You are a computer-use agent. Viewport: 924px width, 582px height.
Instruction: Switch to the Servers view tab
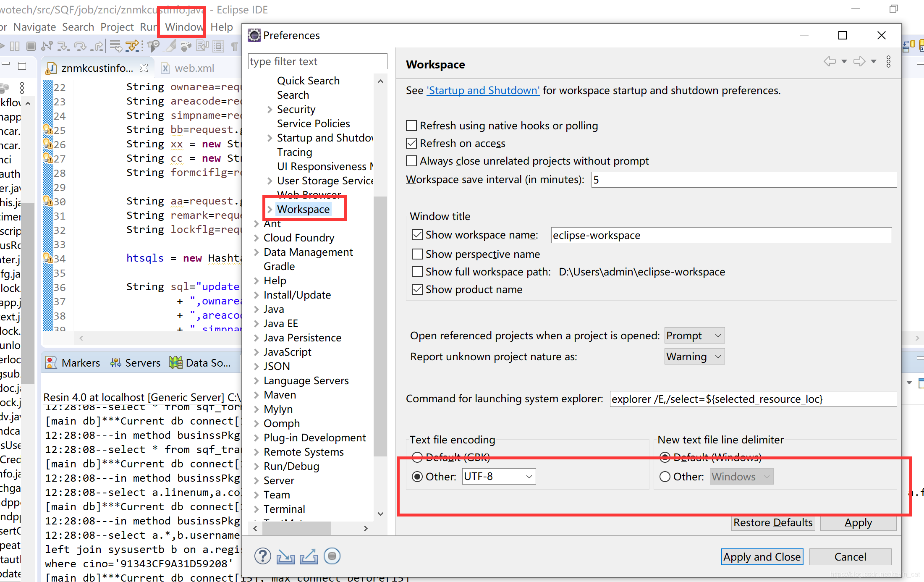click(x=136, y=363)
